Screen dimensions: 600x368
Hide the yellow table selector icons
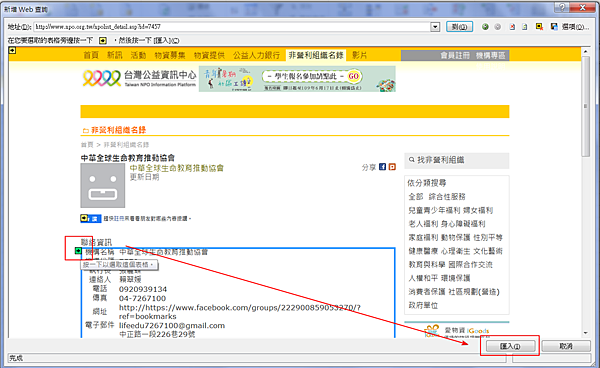[x=539, y=26]
